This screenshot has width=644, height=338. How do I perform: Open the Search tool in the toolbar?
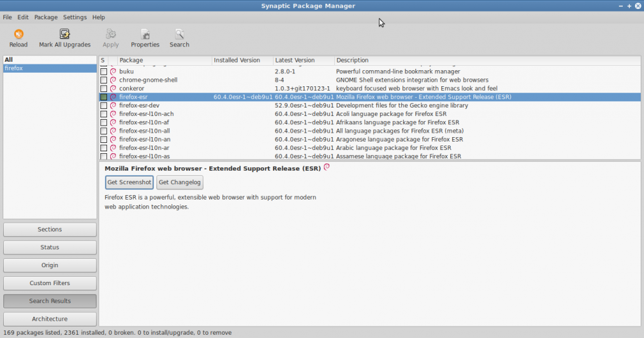coord(180,34)
